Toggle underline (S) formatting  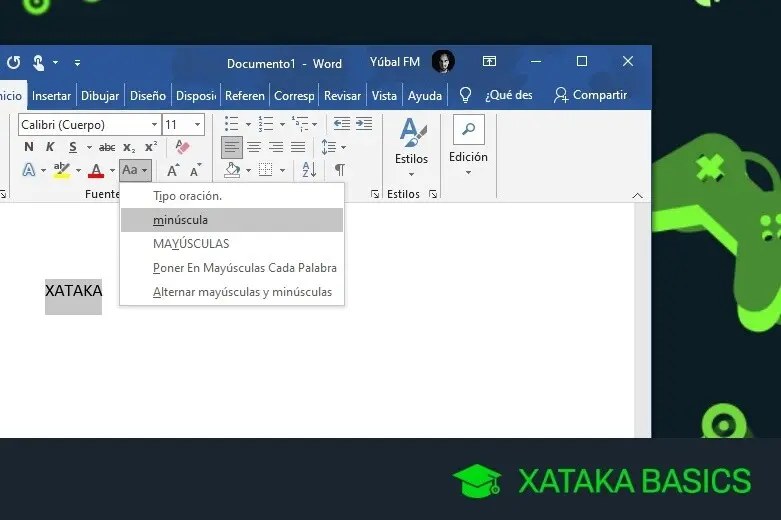pos(73,147)
